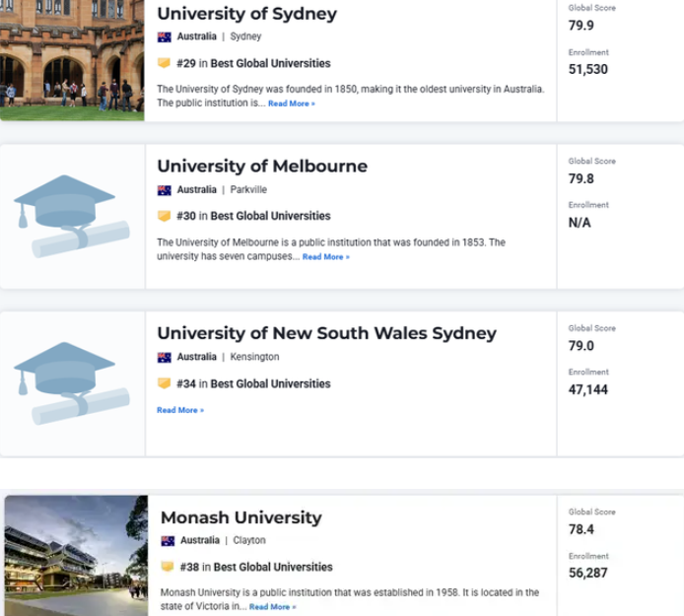Click Australian flag under University of New South Wales
The width and height of the screenshot is (684, 616).
(165, 358)
